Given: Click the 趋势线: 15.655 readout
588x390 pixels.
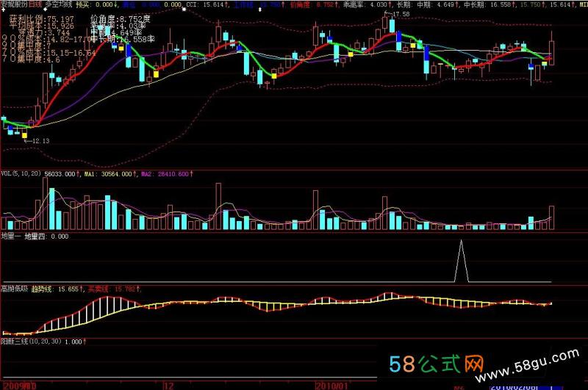Looking at the screenshot, I should tap(57, 289).
